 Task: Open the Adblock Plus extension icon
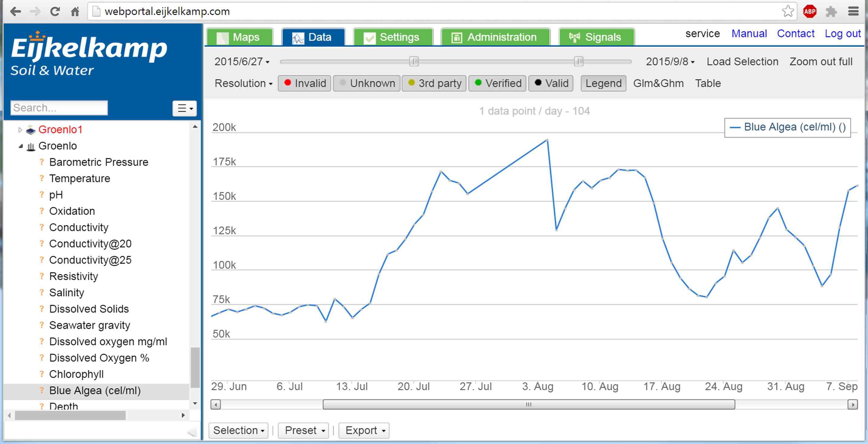tap(810, 11)
